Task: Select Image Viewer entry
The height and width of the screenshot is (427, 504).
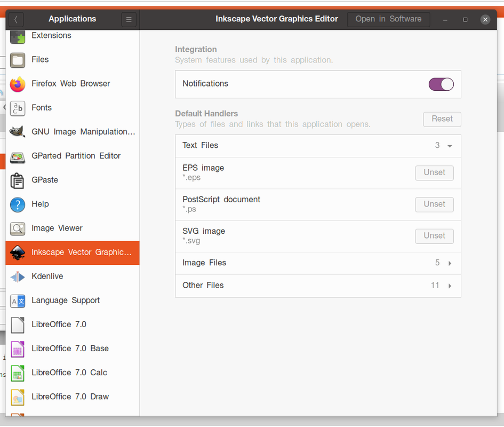Action: 73,229
